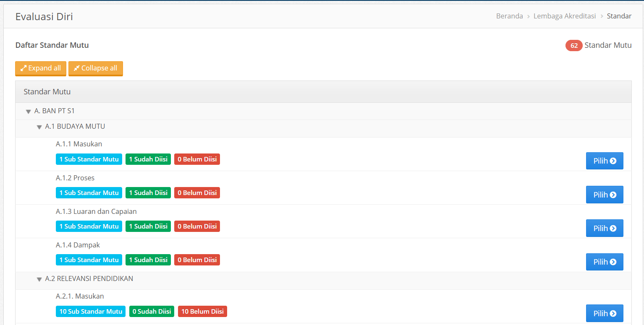Click the 62 Standar Mutu count badge
The image size is (644, 325).
pyautogui.click(x=574, y=45)
